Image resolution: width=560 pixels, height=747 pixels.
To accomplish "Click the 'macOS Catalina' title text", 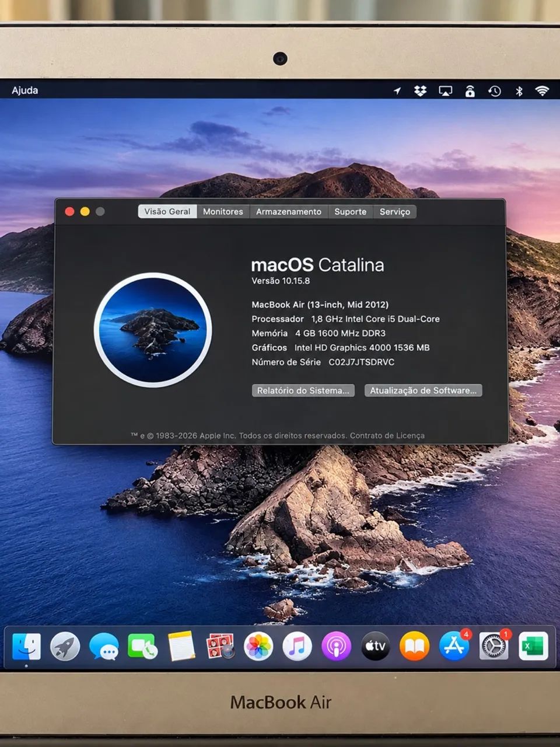I will coord(318,265).
